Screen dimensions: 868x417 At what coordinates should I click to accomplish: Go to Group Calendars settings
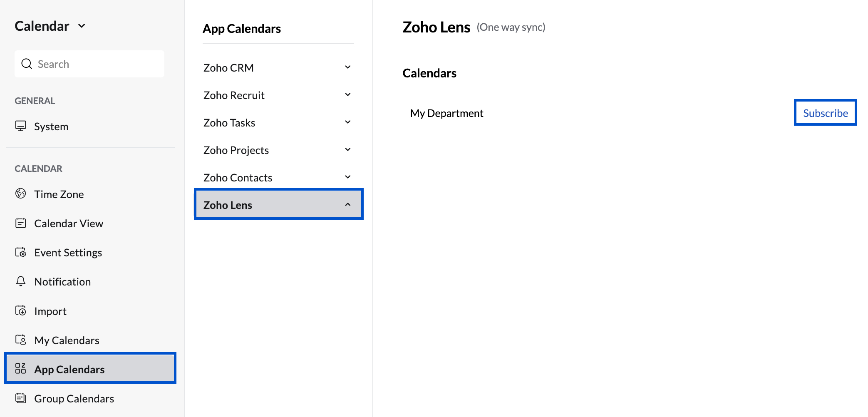pos(74,399)
